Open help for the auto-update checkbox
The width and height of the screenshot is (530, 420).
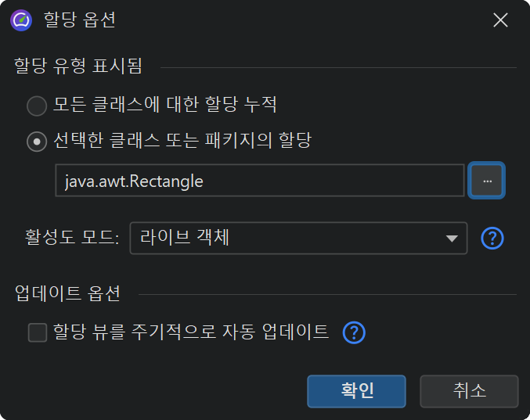[x=355, y=332]
